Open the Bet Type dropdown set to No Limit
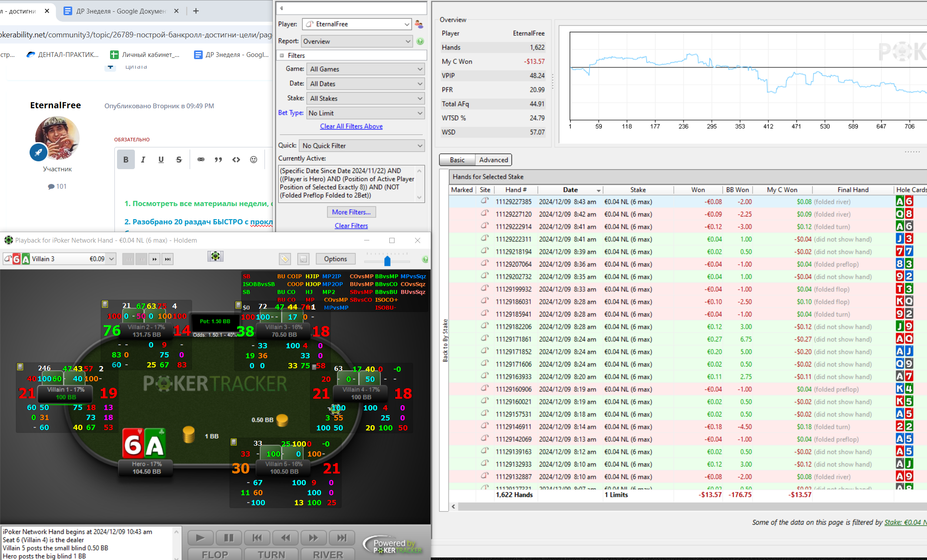 [365, 113]
